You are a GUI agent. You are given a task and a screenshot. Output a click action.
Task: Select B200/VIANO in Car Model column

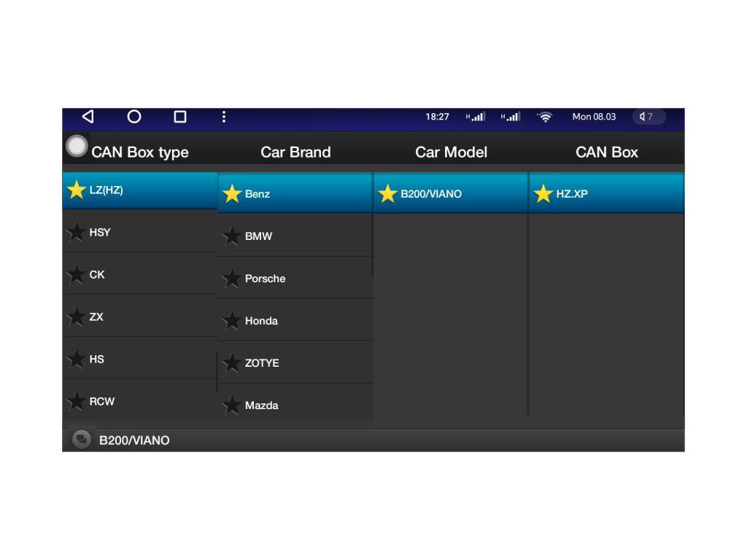point(451,193)
